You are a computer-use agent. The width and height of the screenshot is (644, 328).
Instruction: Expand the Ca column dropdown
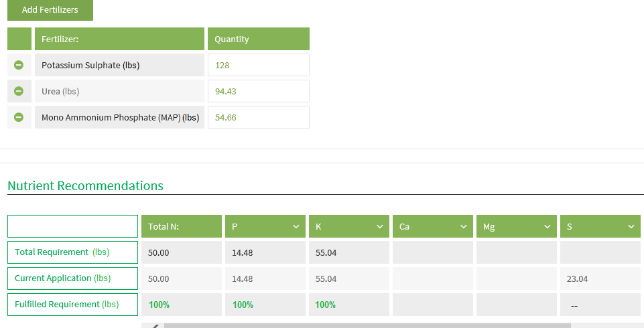tap(464, 227)
